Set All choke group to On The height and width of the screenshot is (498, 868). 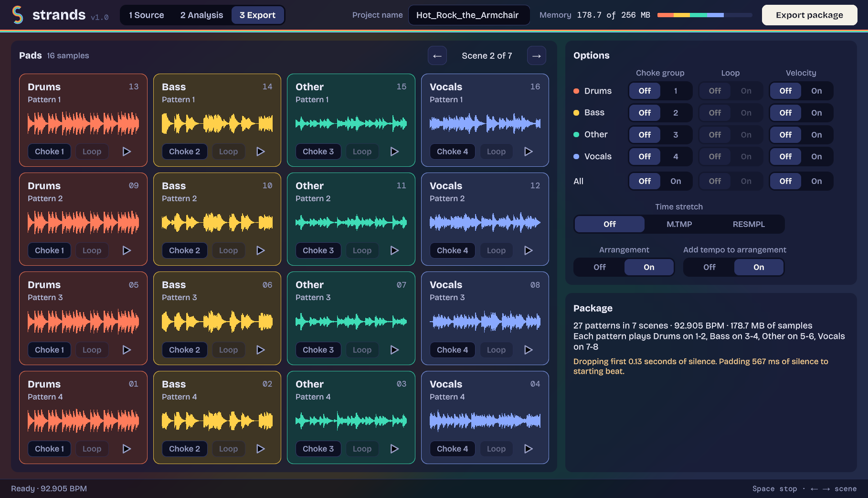point(676,181)
